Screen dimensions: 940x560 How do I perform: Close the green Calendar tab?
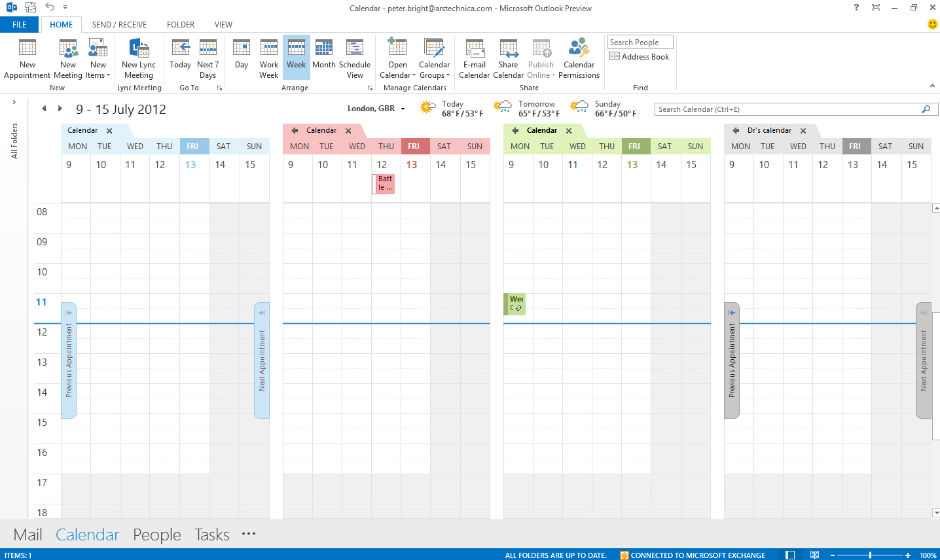coord(569,131)
